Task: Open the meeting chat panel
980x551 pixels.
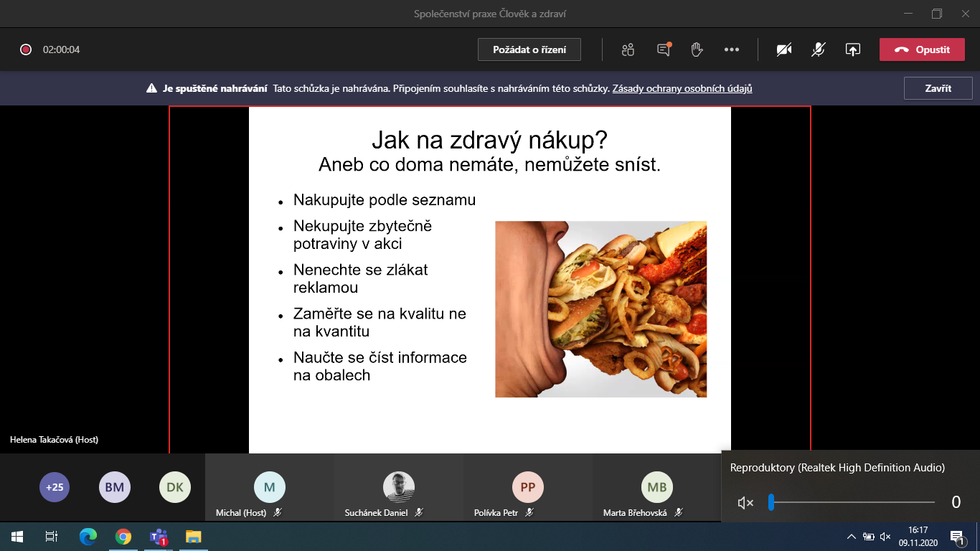Action: click(664, 50)
